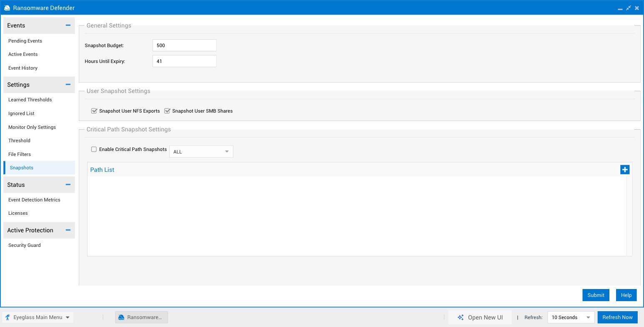This screenshot has width=644, height=327.
Task: Minimize the Ransomware Defender window
Action: pyautogui.click(x=620, y=8)
